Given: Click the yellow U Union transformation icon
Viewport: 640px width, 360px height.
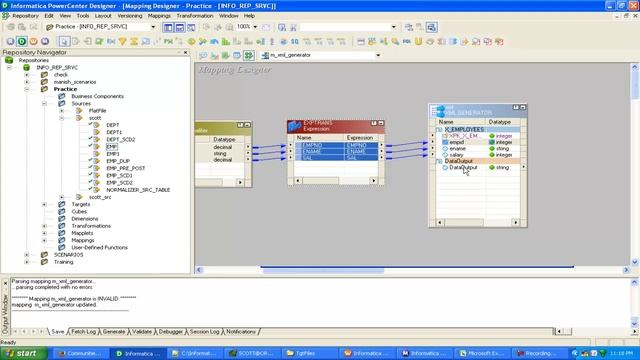Looking at the screenshot, I should 418,41.
